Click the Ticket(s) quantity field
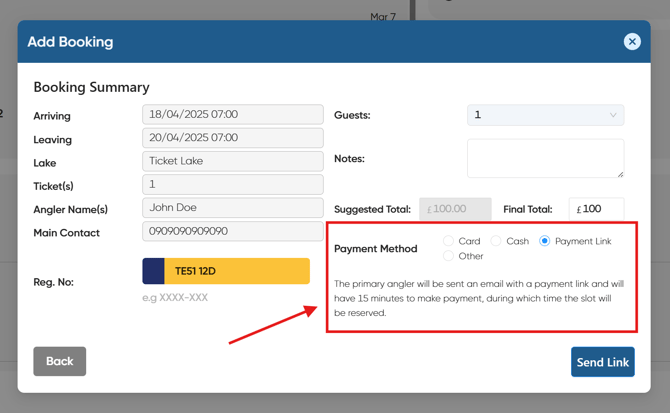 tap(232, 185)
